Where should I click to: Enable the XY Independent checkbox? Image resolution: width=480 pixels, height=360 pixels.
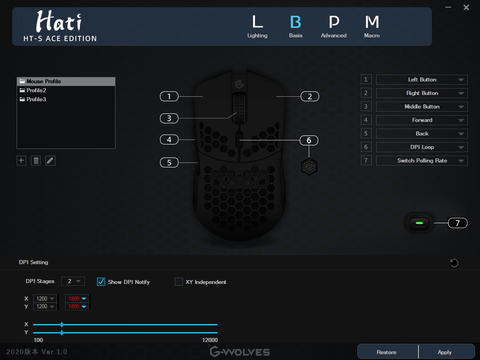pyautogui.click(x=179, y=282)
